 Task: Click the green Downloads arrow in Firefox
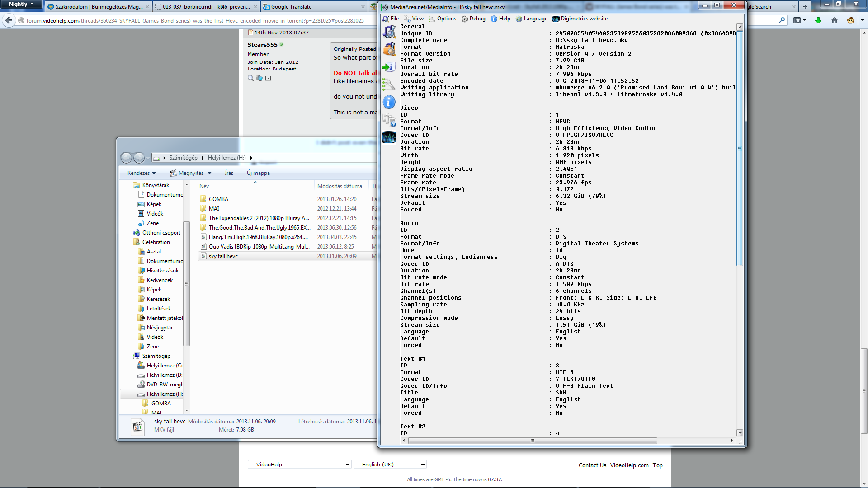[x=818, y=20]
